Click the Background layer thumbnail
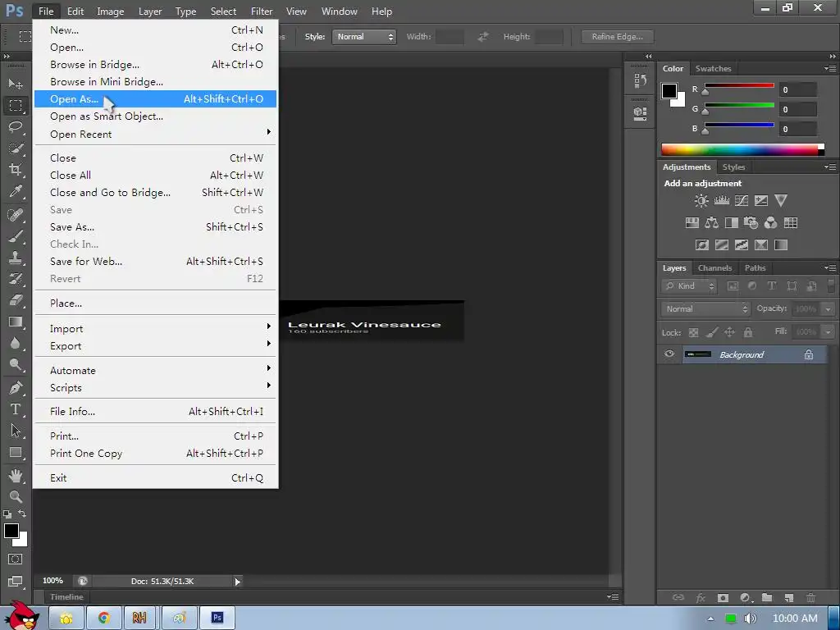840x630 pixels. [697, 354]
